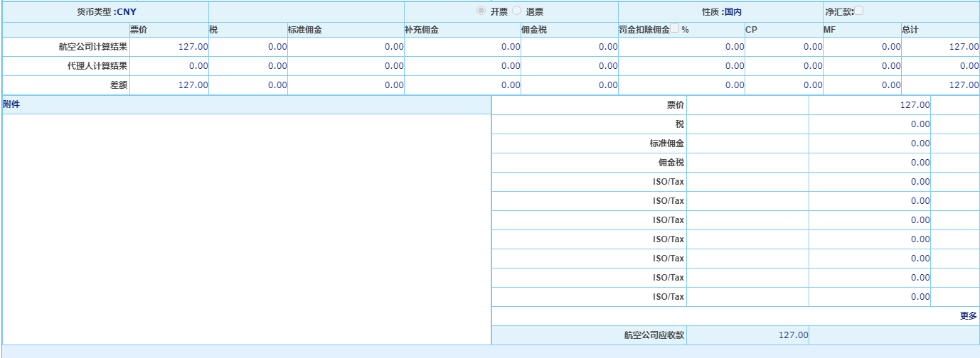The height and width of the screenshot is (358, 980).
Task: Click the 代理人计算结果 row label
Action: 97,66
